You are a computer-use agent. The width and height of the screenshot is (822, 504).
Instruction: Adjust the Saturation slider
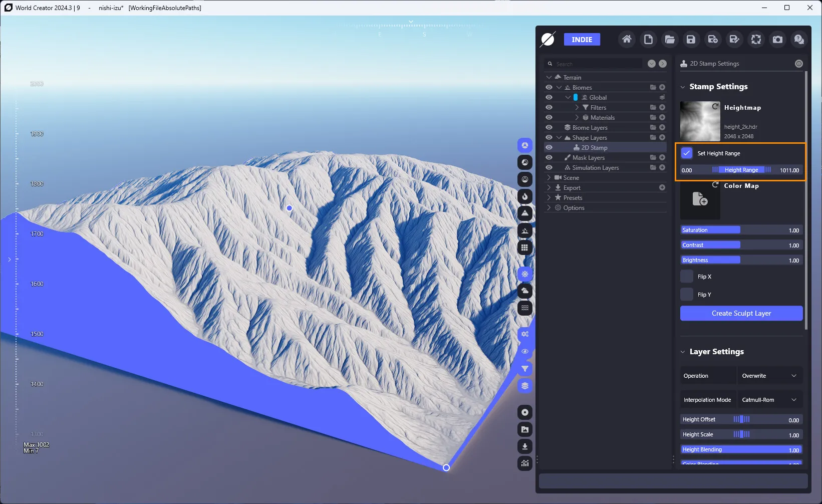pyautogui.click(x=741, y=230)
